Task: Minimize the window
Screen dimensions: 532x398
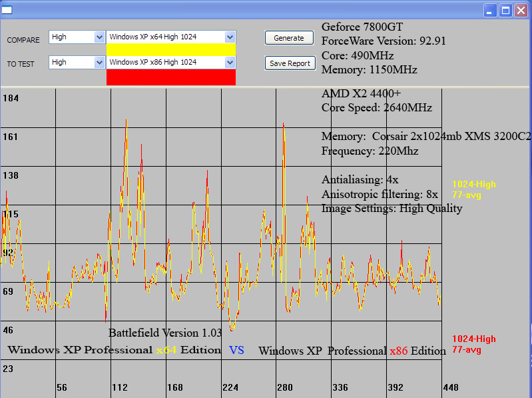Action: pos(490,11)
